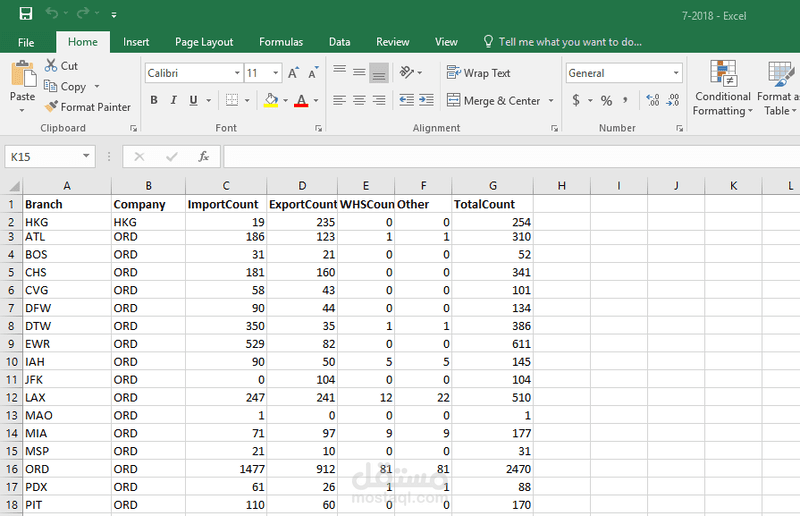Viewport: 800px width, 516px height.
Task: Click Decrease Decimal icon
Action: click(x=673, y=100)
